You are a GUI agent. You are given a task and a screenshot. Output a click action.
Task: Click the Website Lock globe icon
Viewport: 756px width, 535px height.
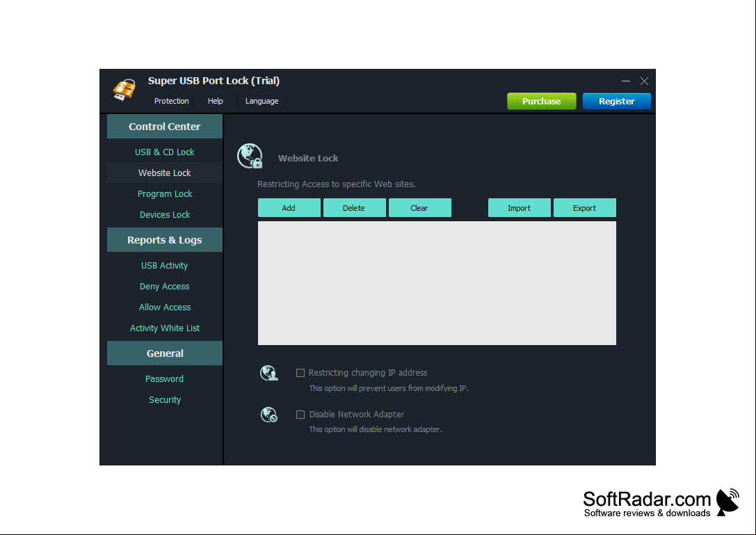(x=250, y=157)
